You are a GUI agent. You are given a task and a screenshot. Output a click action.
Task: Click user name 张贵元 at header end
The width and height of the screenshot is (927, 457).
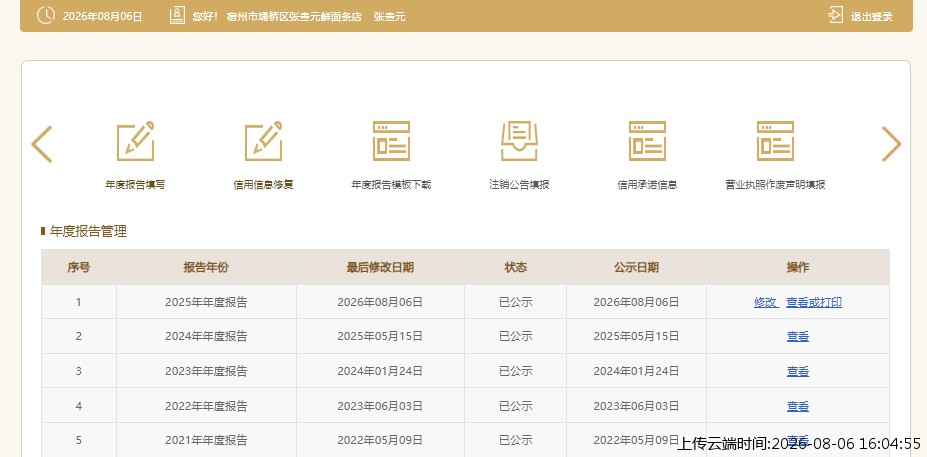[x=390, y=17]
